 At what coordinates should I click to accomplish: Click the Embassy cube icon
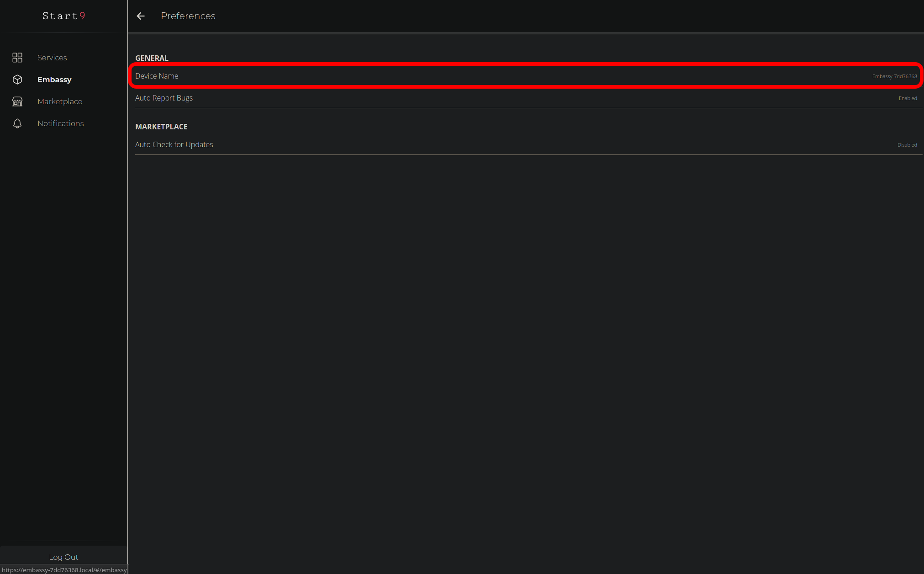(x=17, y=80)
